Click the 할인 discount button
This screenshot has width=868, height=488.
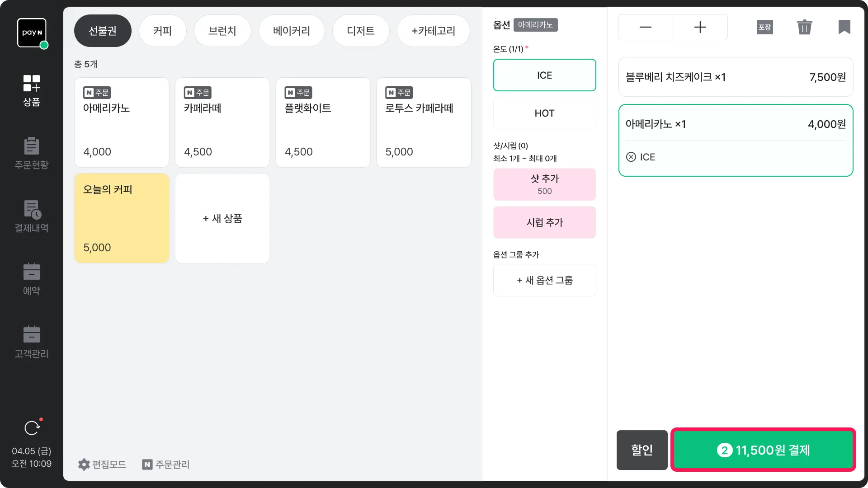pos(642,450)
